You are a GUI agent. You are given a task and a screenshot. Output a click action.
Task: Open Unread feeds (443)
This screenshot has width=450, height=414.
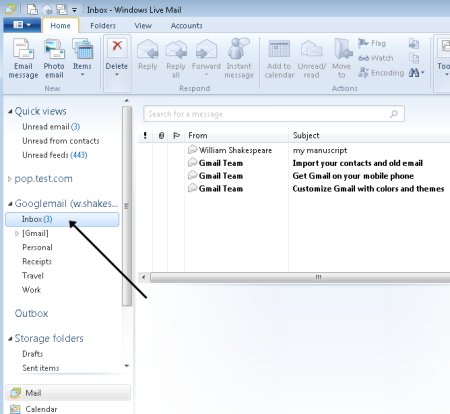click(x=55, y=155)
